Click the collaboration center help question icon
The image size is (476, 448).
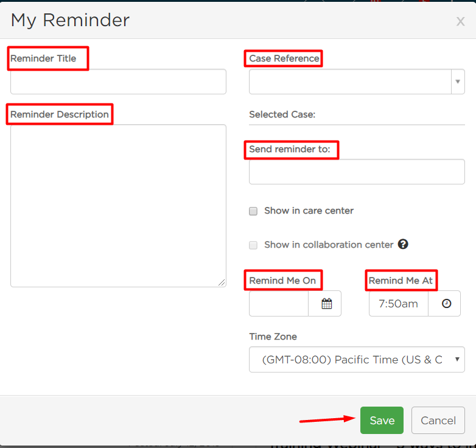tap(403, 244)
